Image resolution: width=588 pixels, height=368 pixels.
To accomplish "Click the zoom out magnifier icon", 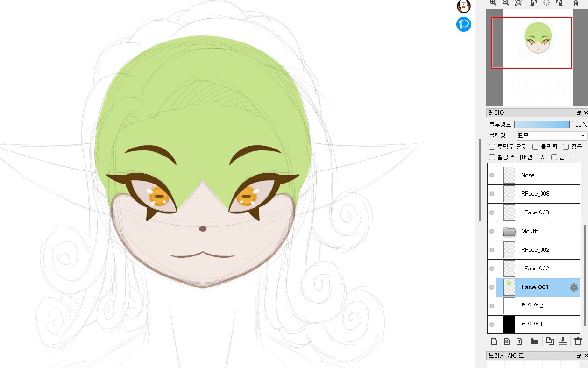I will (x=506, y=3).
